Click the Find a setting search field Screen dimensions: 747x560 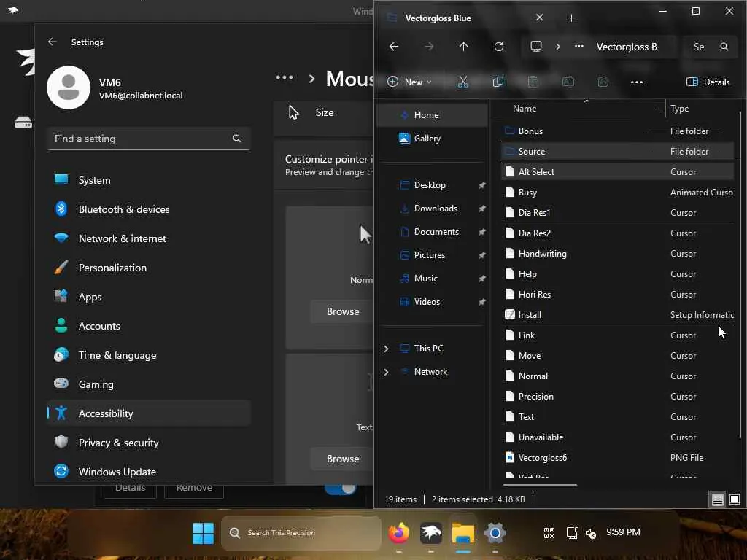(x=149, y=139)
